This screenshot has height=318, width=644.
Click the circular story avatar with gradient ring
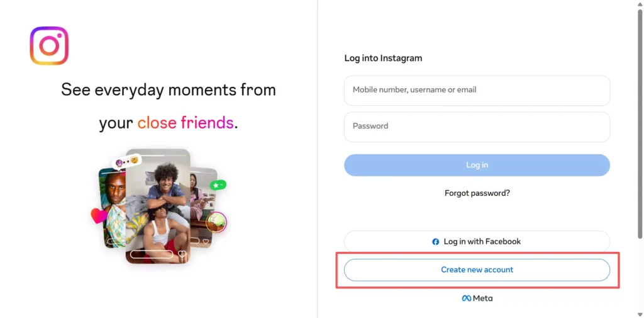(x=216, y=222)
